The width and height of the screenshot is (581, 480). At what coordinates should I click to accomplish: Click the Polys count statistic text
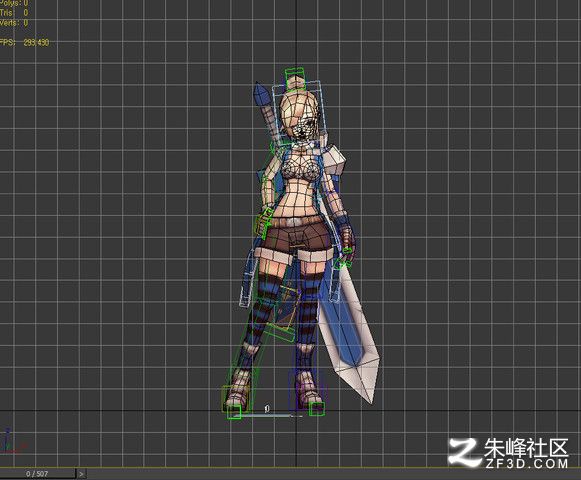(14, 3)
